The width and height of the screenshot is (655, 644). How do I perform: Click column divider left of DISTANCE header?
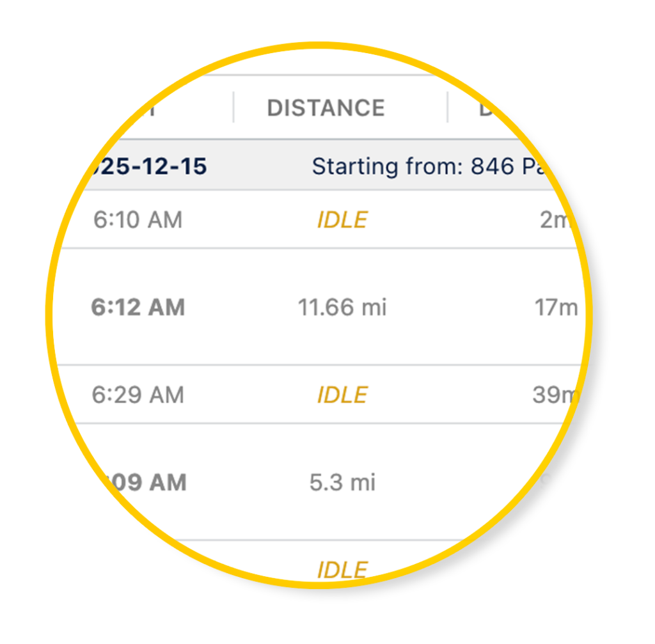click(233, 107)
